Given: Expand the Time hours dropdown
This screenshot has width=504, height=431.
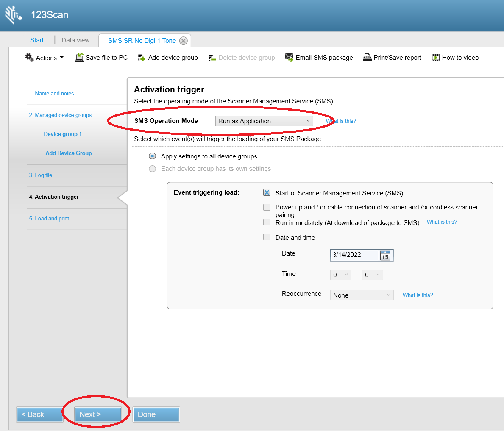Looking at the screenshot, I should click(x=340, y=275).
